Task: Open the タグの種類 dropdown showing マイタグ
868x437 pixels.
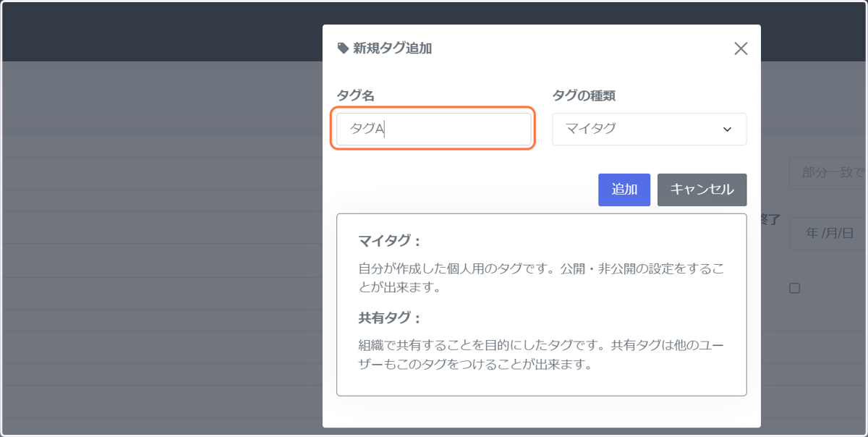Action: (x=650, y=129)
